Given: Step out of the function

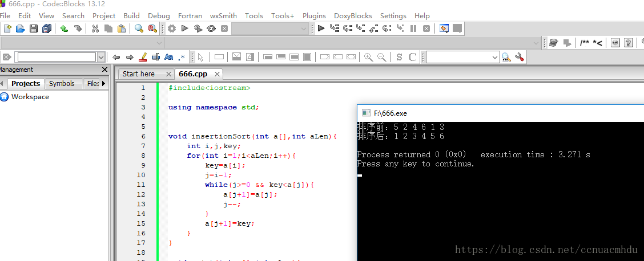Looking at the screenshot, I should (374, 28).
